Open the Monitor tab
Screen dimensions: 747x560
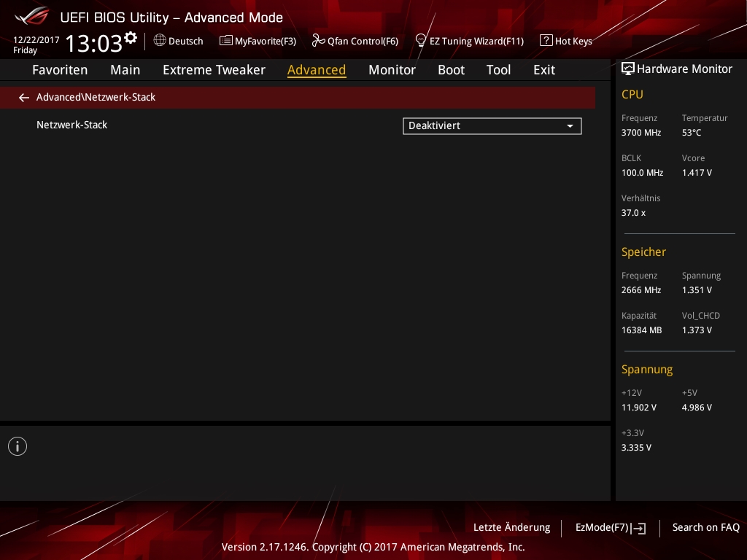click(392, 70)
